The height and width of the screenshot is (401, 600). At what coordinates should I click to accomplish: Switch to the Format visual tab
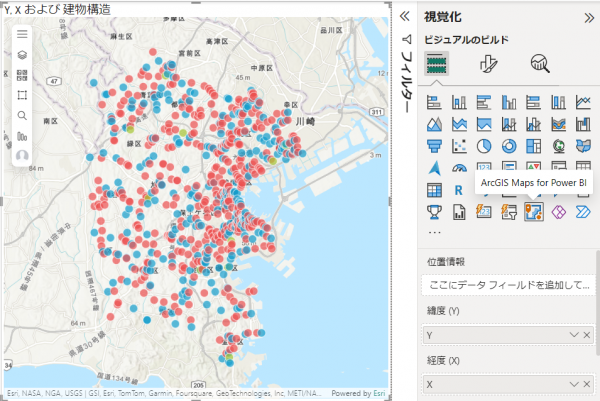pyautogui.click(x=488, y=64)
